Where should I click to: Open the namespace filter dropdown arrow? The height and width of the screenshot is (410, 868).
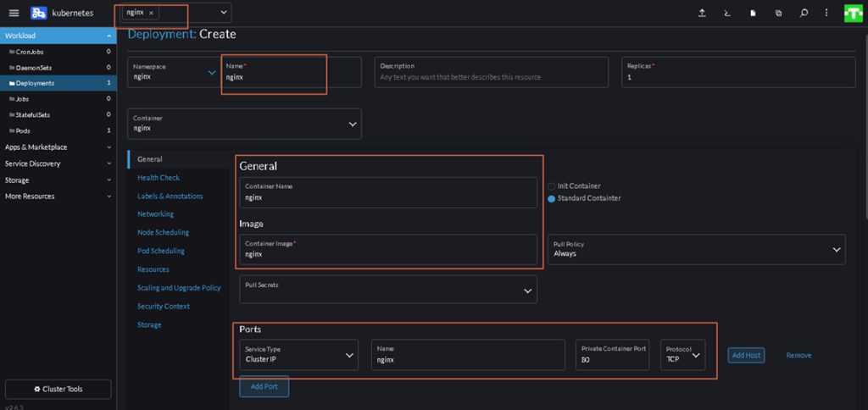(224, 12)
